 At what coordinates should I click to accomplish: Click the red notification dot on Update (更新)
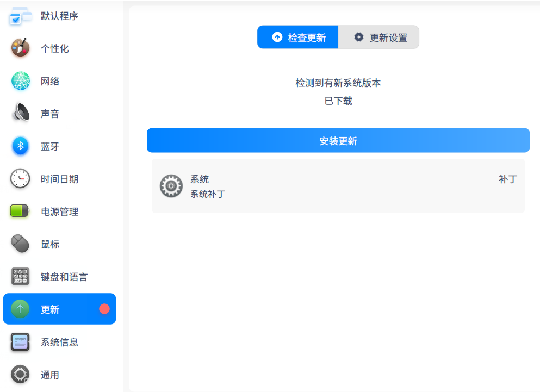click(x=104, y=309)
